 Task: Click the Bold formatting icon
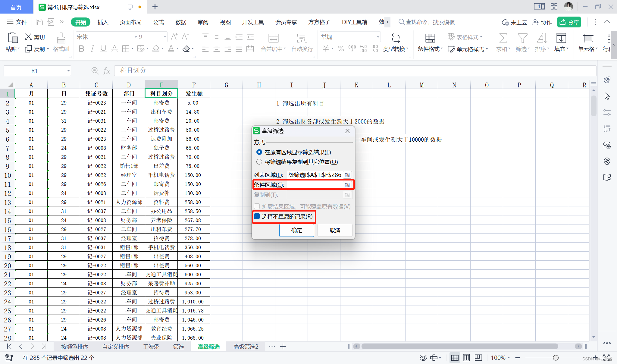coord(81,49)
